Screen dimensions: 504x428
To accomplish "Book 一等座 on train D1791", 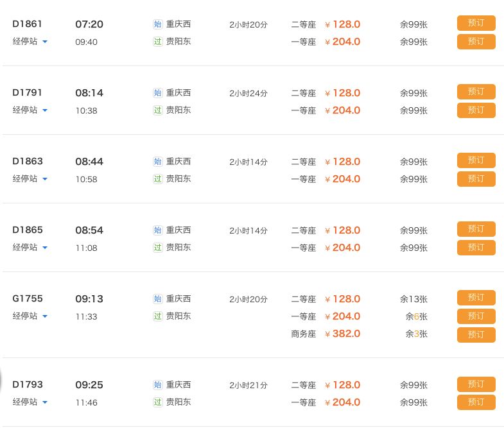I will (476, 110).
